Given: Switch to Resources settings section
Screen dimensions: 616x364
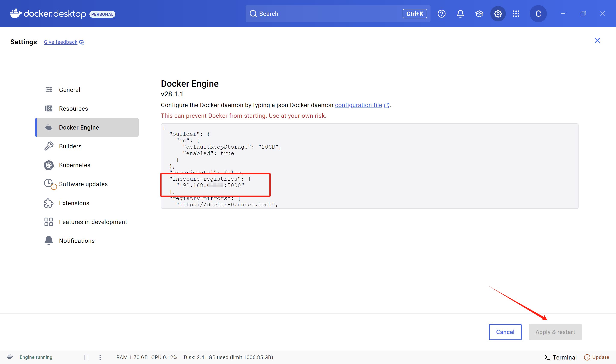Looking at the screenshot, I should pyautogui.click(x=73, y=109).
